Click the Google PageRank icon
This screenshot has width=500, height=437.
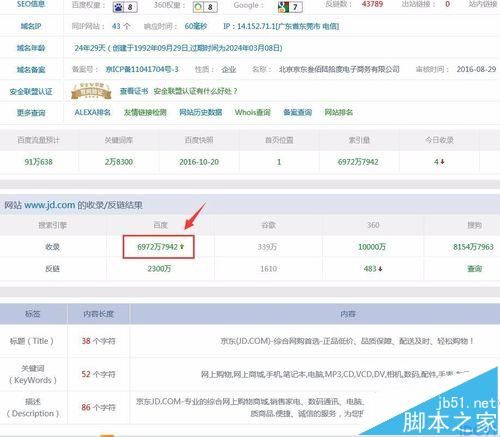coord(283,7)
